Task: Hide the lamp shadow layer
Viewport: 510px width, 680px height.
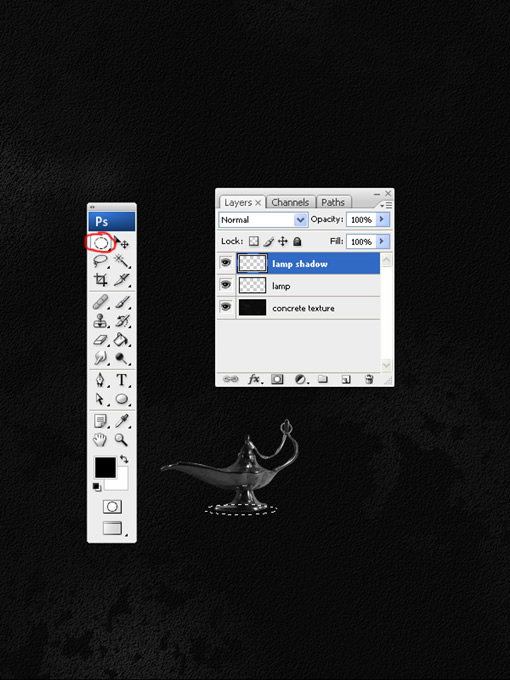Action: (x=226, y=263)
